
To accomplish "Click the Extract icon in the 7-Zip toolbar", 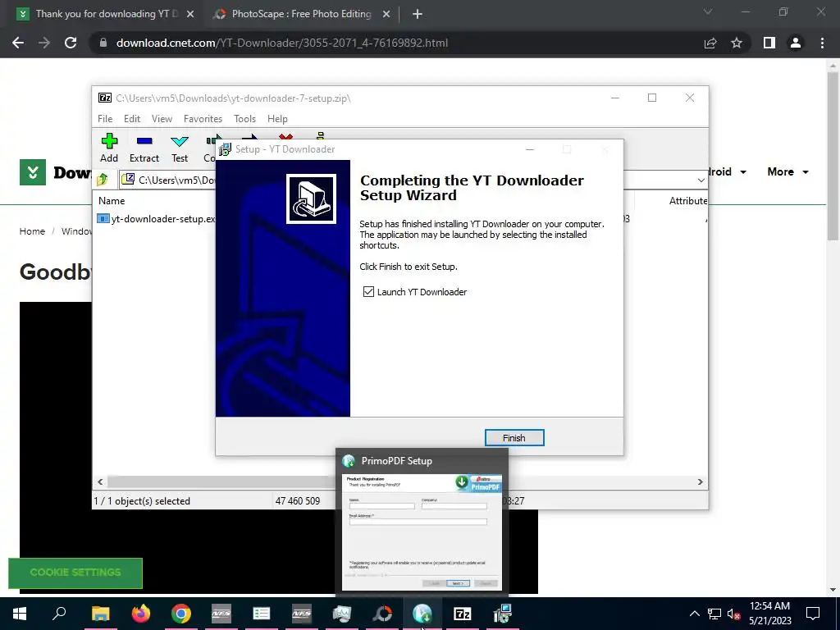I will pos(144,148).
